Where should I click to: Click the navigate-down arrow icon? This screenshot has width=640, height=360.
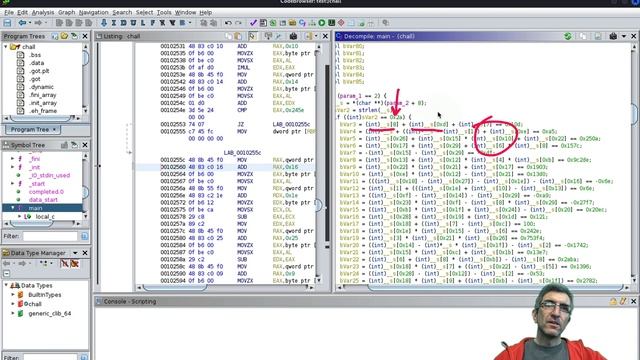point(104,23)
